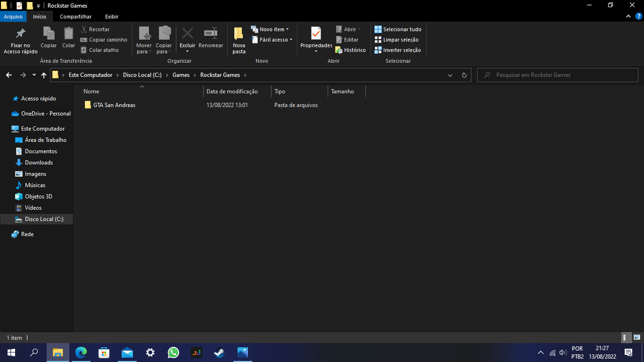Open the Copiar para dropdown

click(164, 40)
